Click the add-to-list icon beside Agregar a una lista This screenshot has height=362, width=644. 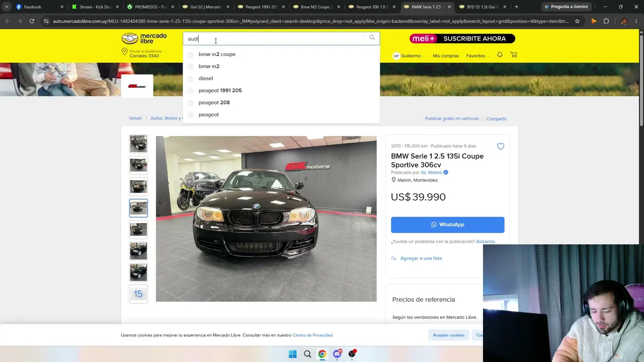pyautogui.click(x=394, y=258)
